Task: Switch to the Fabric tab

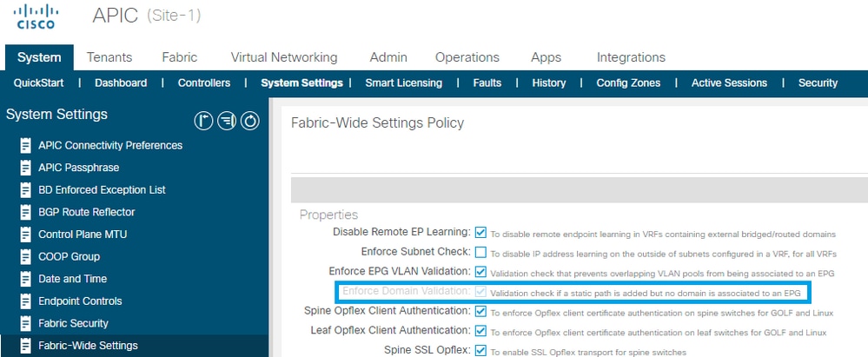Action: [179, 57]
